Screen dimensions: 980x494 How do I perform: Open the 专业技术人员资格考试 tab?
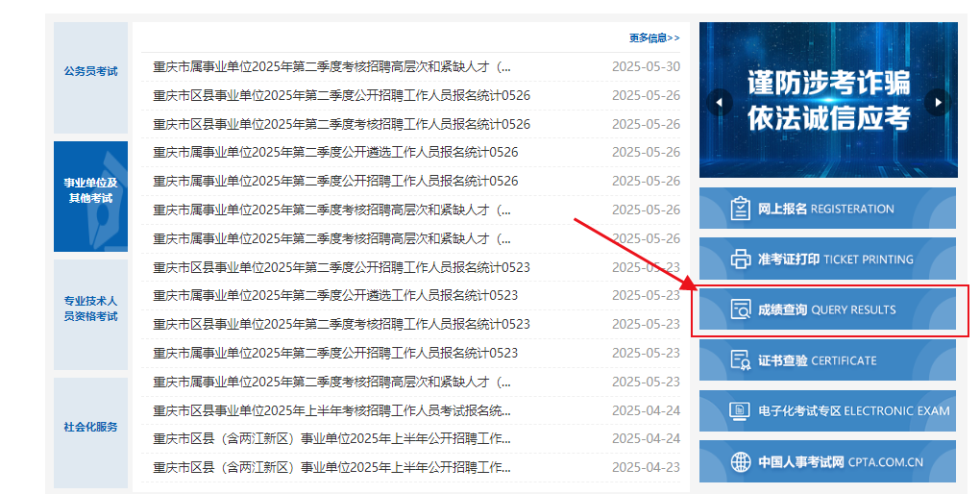90,309
